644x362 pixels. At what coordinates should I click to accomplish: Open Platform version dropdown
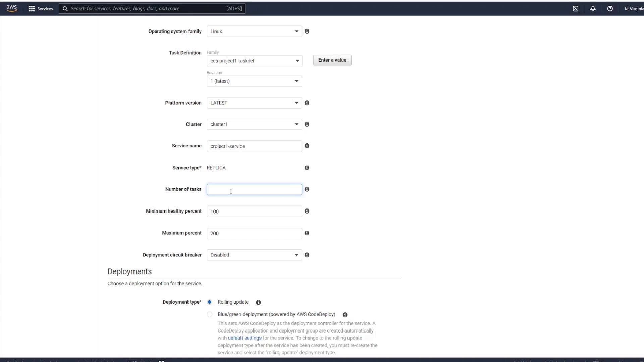click(254, 103)
